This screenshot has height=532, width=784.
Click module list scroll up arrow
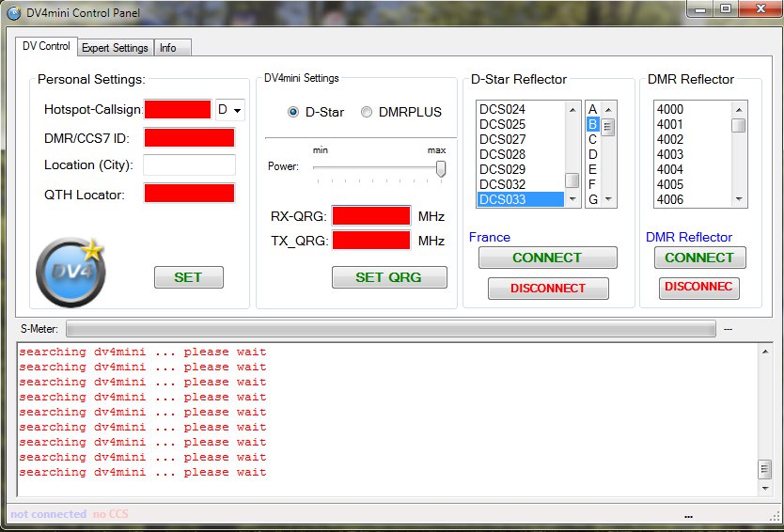pos(608,109)
